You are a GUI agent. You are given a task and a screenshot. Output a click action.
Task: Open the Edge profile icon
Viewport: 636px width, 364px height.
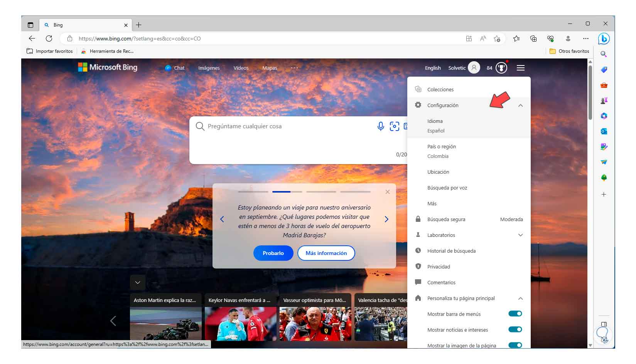pyautogui.click(x=568, y=39)
